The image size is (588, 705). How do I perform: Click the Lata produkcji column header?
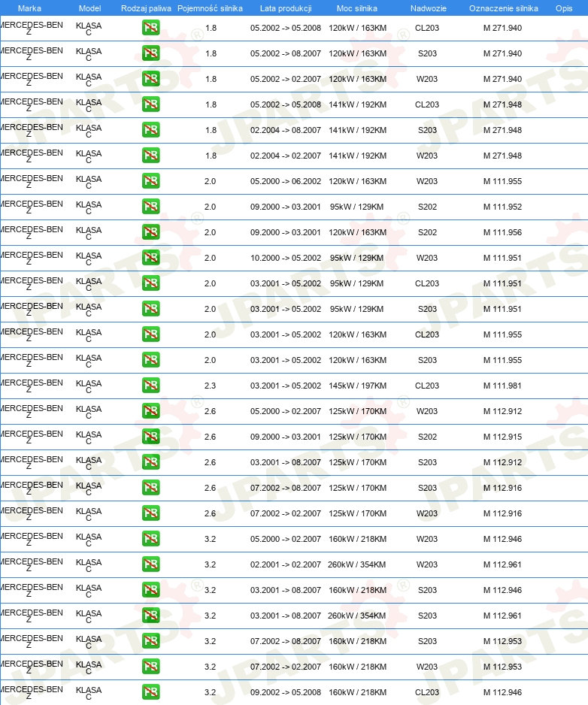coord(286,8)
